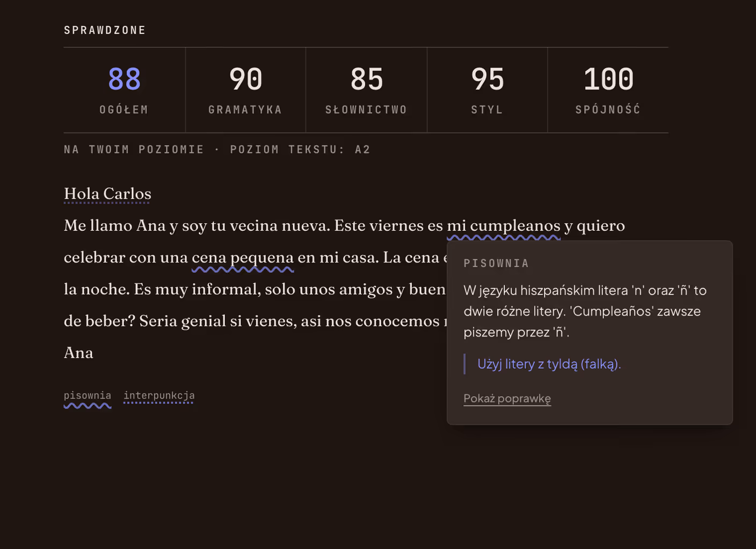Click the Gramatyka score 90

tap(245, 90)
